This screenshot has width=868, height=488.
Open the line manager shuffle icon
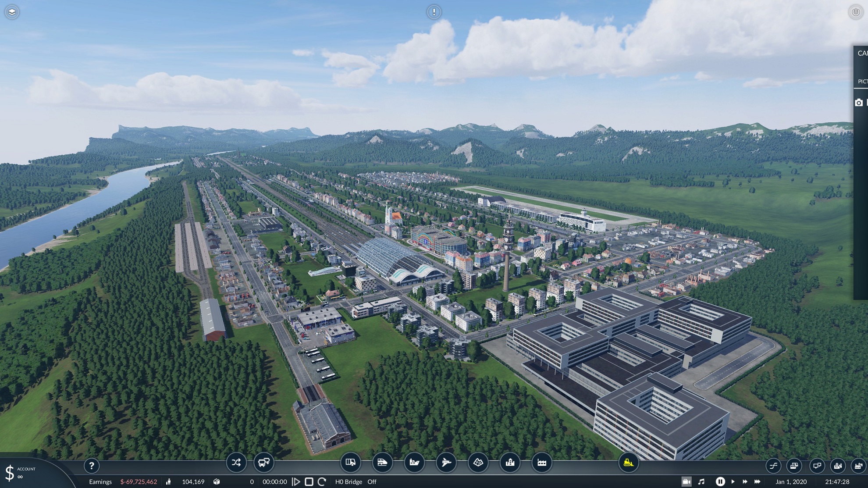236,463
